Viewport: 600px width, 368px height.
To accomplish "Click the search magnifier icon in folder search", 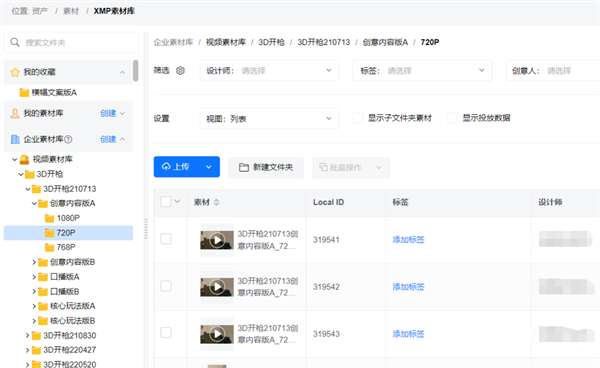I will (x=15, y=42).
